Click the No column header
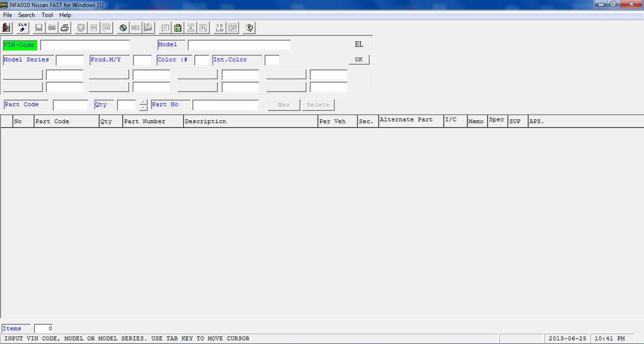The width and height of the screenshot is (644, 344). (x=23, y=121)
